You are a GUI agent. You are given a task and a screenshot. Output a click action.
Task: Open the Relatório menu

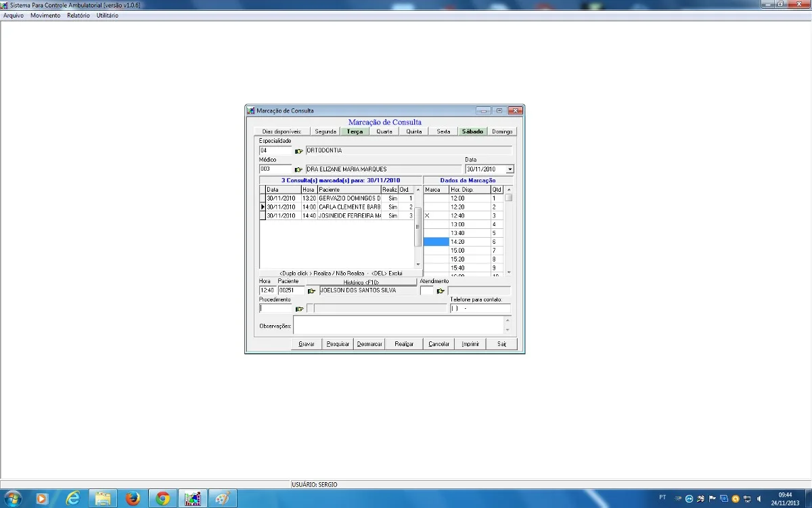(x=78, y=16)
